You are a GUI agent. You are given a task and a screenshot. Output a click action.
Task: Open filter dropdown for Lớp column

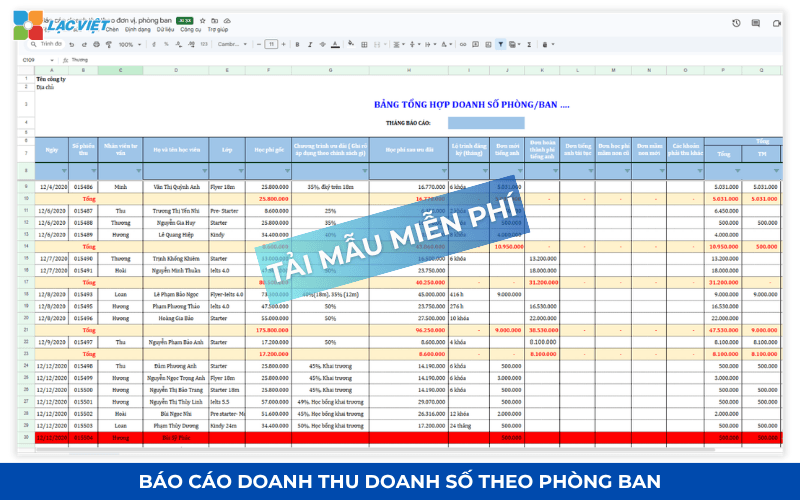click(241, 171)
